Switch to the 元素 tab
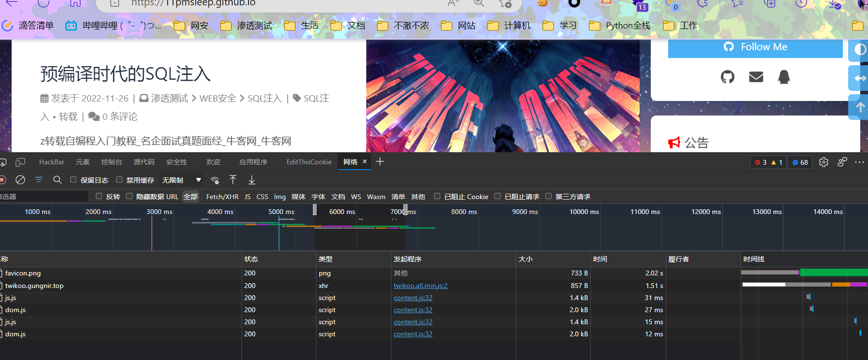 pos(82,162)
